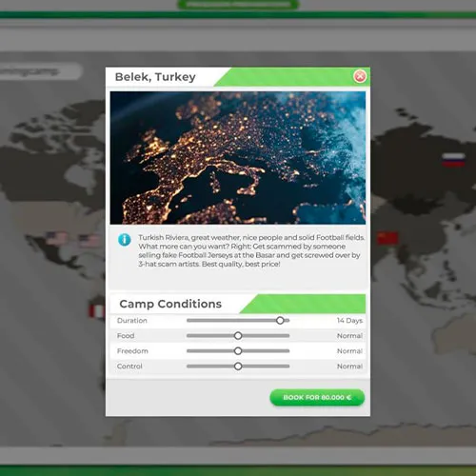
Task: Book the camp for 80.000 €
Action: coord(317,397)
